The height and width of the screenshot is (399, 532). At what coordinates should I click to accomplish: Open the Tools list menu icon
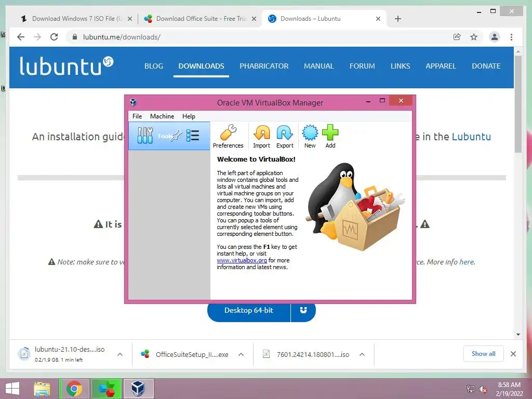[x=193, y=136]
